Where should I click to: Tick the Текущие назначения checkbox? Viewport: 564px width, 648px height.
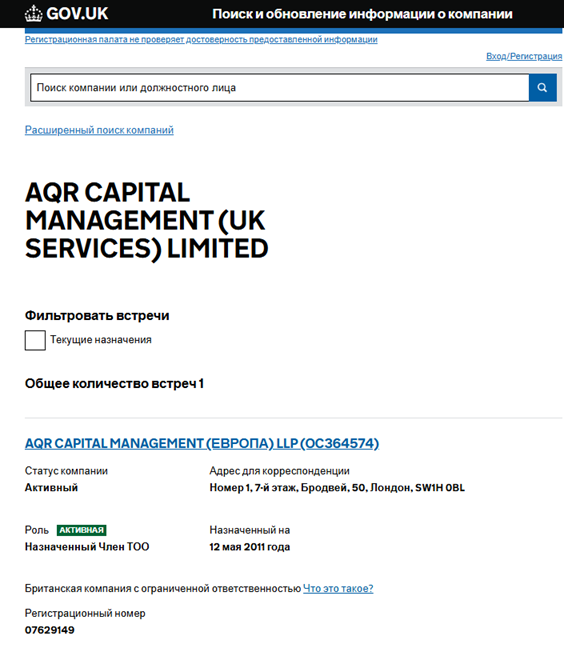(x=35, y=340)
